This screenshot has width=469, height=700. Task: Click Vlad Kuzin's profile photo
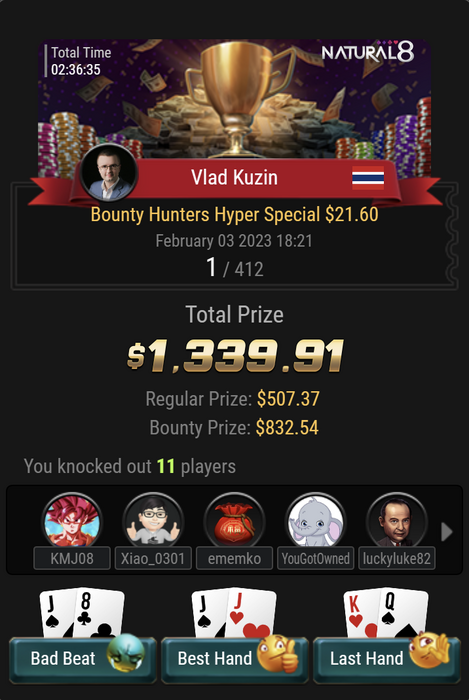click(x=109, y=173)
